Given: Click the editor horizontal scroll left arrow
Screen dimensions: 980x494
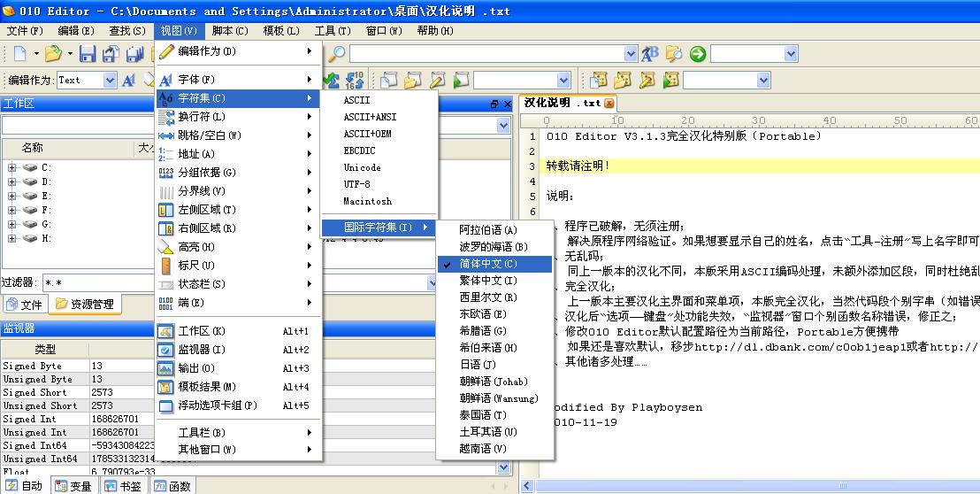Looking at the screenshot, I should point(527,486).
